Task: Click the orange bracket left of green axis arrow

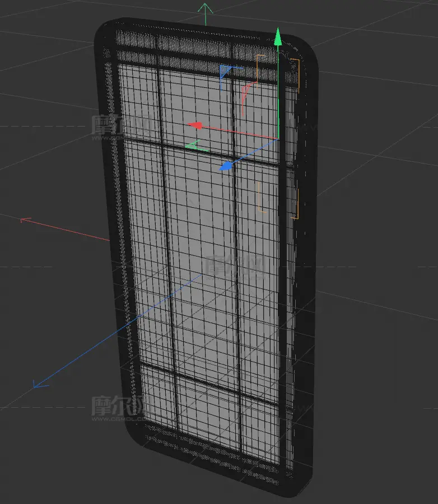Action: pyautogui.click(x=259, y=68)
